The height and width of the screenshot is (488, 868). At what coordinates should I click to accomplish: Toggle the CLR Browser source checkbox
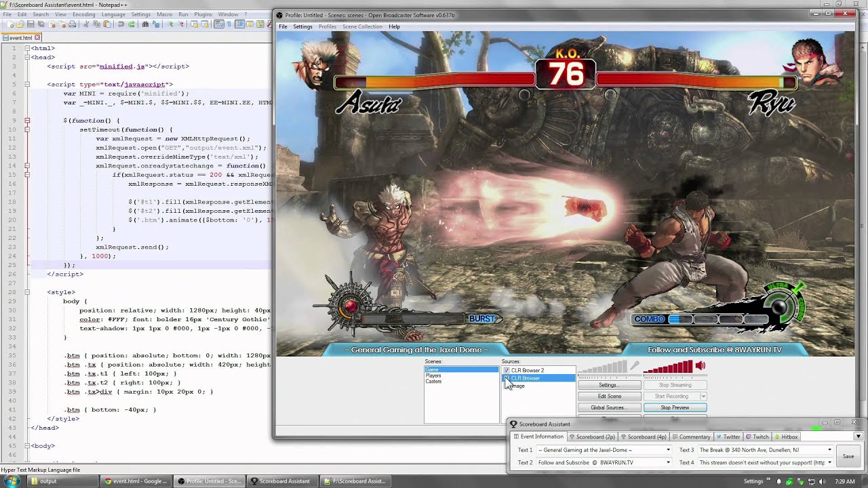[507, 378]
